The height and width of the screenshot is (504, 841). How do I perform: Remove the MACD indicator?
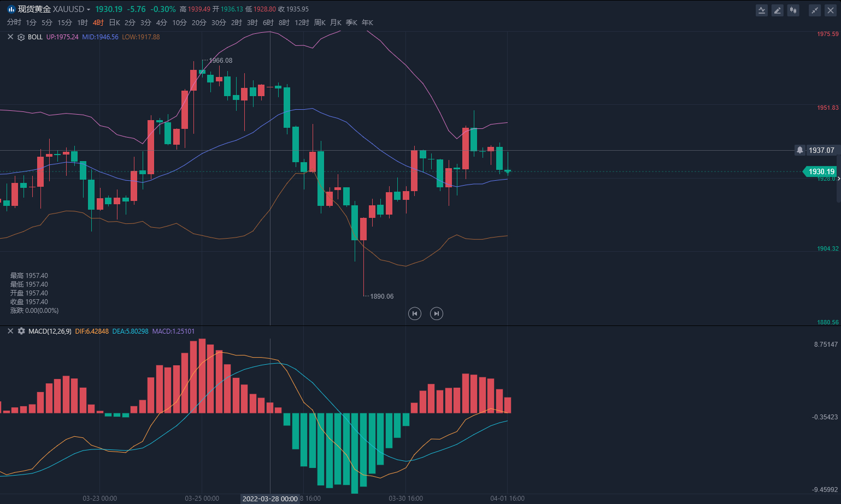10,331
